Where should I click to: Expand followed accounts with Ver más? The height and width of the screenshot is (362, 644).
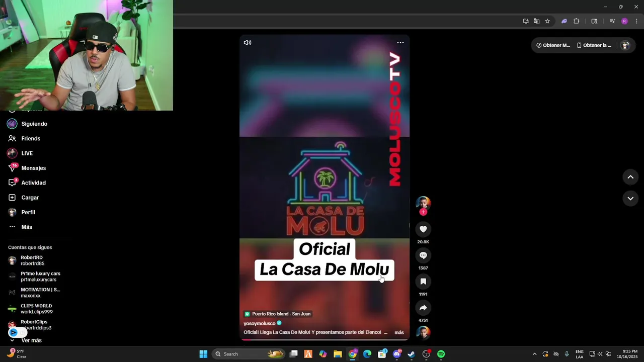[x=31, y=340]
